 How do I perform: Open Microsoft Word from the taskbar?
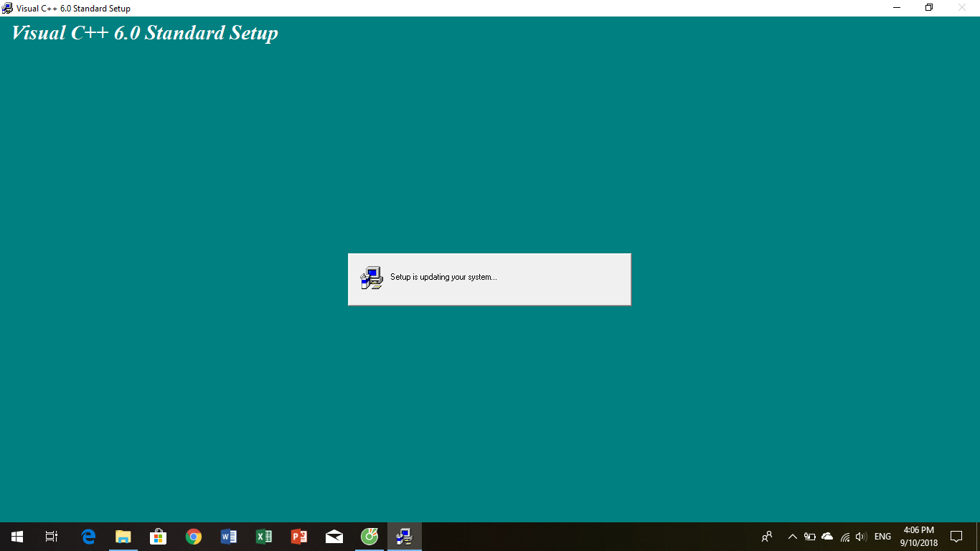228,537
